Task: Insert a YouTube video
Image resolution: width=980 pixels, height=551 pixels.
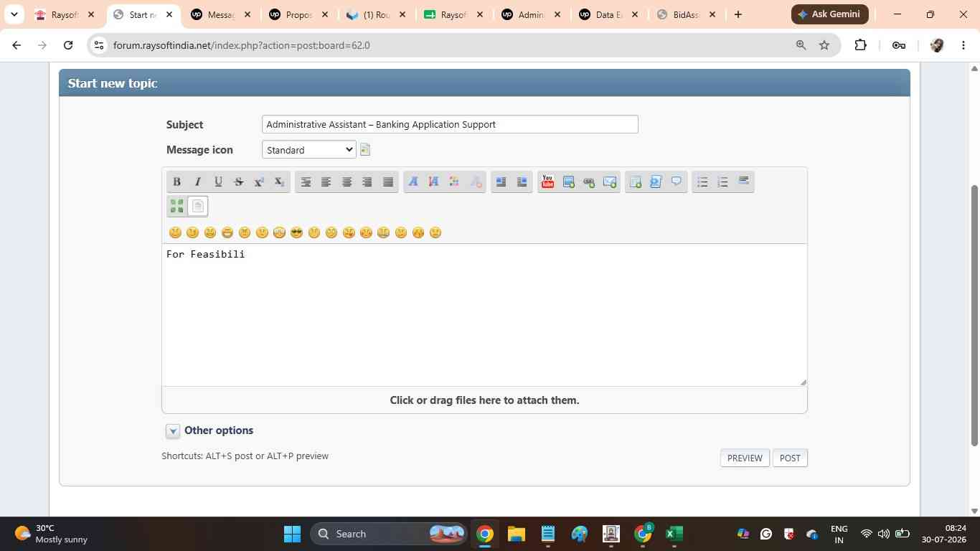Action: pos(547,182)
